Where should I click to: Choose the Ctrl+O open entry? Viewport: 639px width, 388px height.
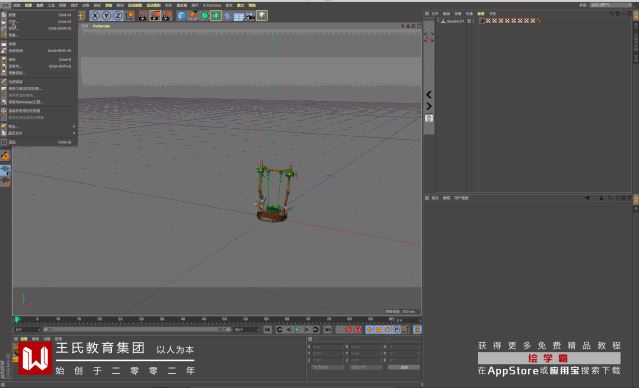[x=39, y=21]
